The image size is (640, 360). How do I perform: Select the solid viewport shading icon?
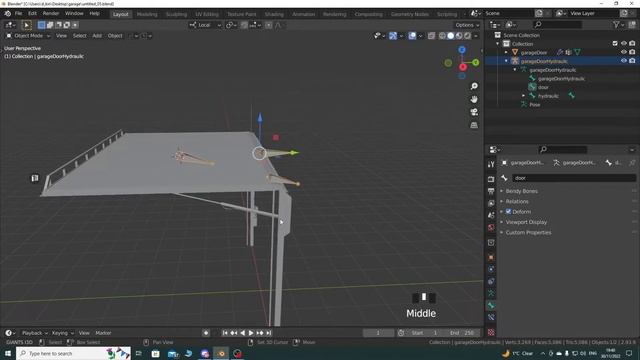pos(451,36)
